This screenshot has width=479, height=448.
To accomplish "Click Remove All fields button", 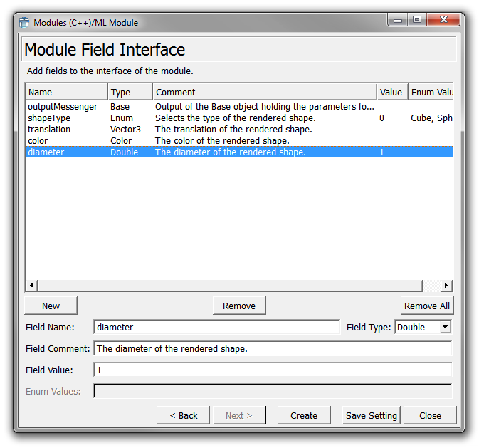I will click(x=427, y=306).
